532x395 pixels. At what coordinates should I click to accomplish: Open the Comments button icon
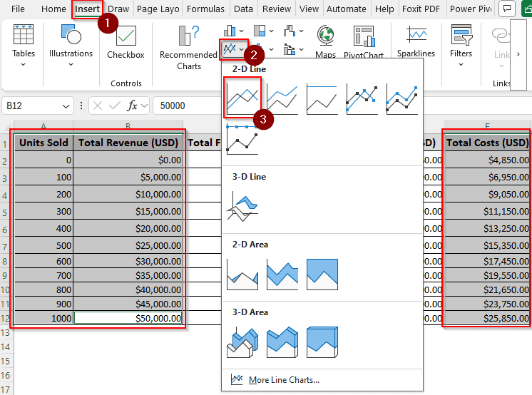pyautogui.click(x=507, y=9)
